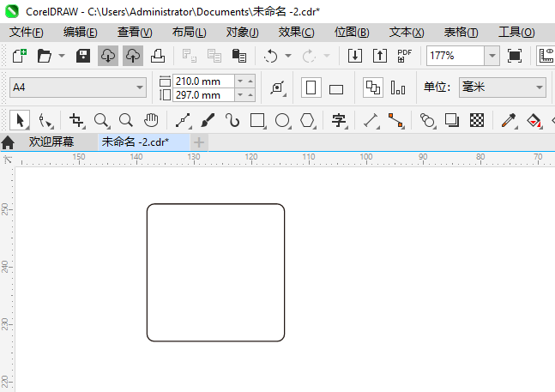Image resolution: width=555 pixels, height=392 pixels.
Task: Click the cloud download icon
Action: pos(108,56)
